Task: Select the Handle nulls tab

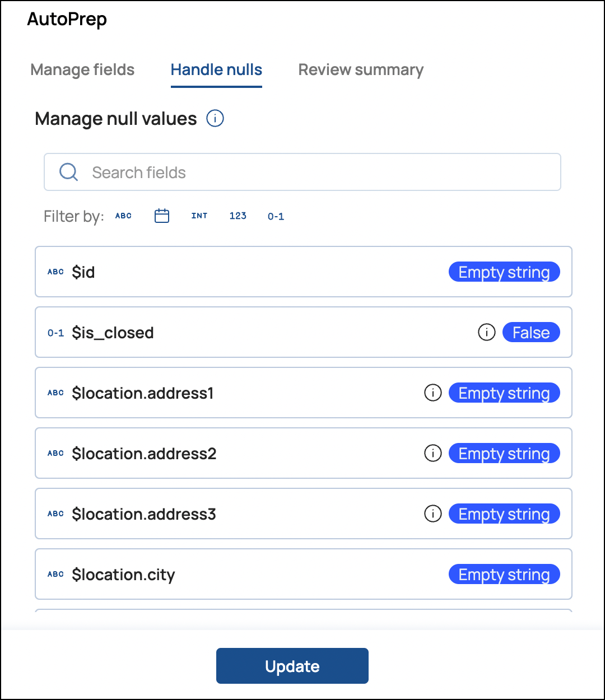Action: (216, 69)
